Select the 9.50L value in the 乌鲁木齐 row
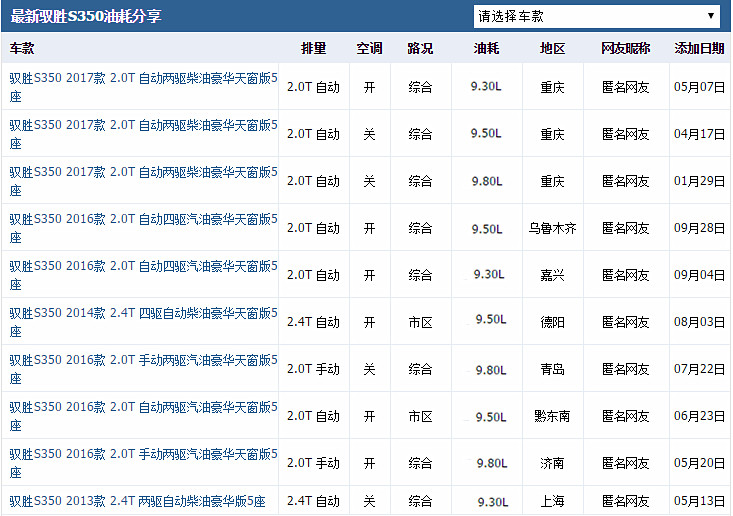This screenshot has height=516, width=733. tap(487, 229)
